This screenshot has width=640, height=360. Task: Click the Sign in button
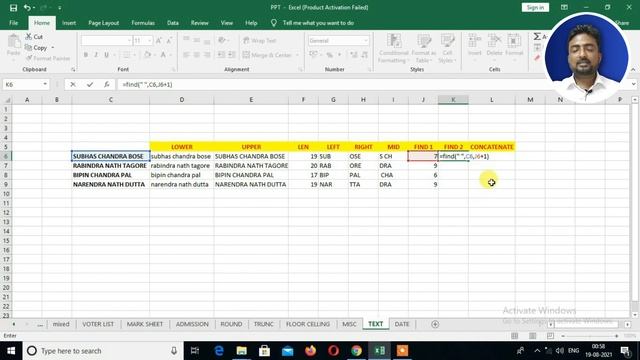point(535,7)
